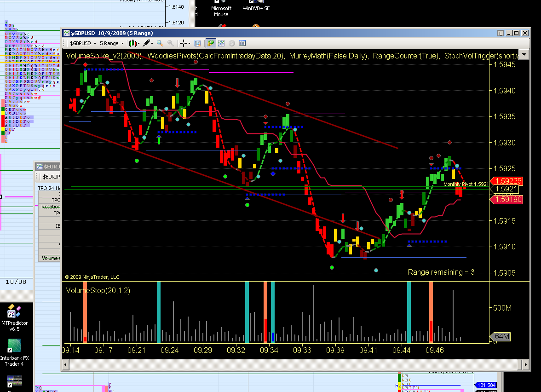541x392 pixels.
Task: Click the $EURJPY window title icon
Action: tap(40, 167)
